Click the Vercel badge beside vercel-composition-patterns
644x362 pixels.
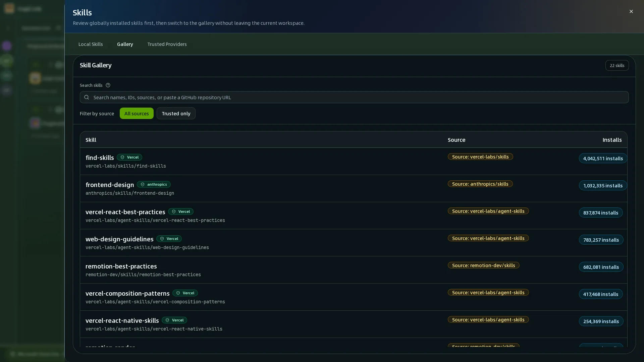tap(185, 293)
